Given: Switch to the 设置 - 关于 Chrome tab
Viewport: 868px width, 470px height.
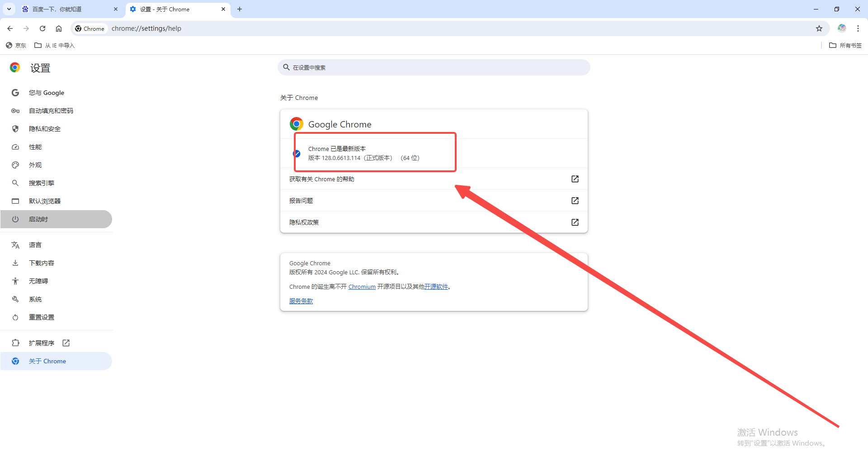Looking at the screenshot, I should (x=178, y=9).
